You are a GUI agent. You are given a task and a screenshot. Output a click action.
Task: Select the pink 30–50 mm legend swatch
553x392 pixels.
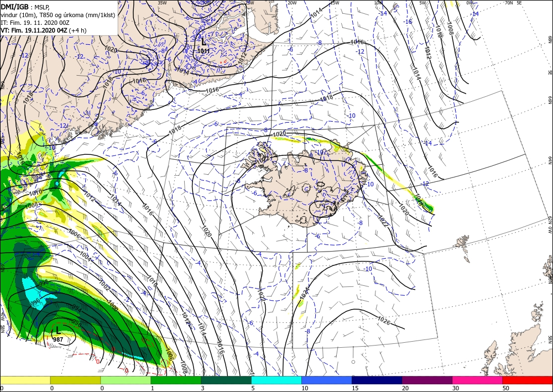coord(478,380)
